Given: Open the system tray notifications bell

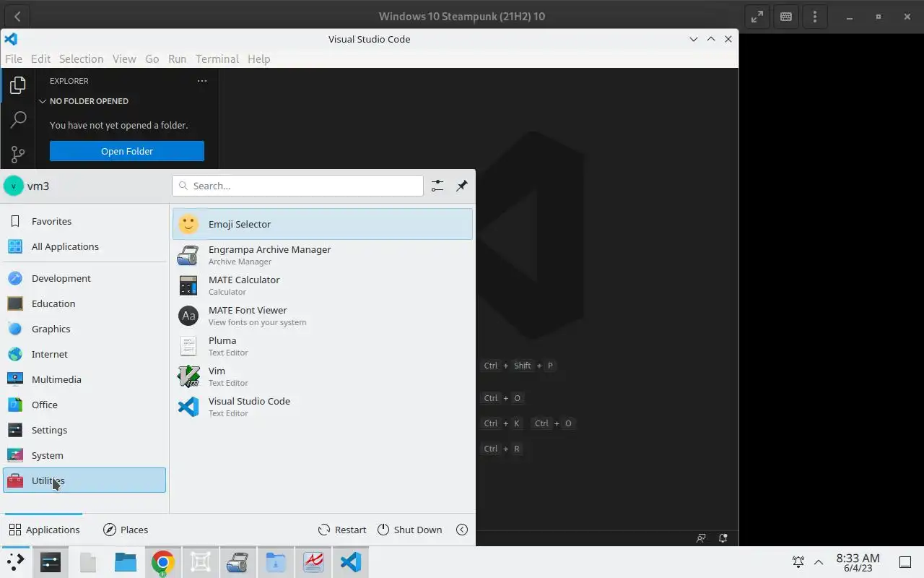Looking at the screenshot, I should point(798,562).
